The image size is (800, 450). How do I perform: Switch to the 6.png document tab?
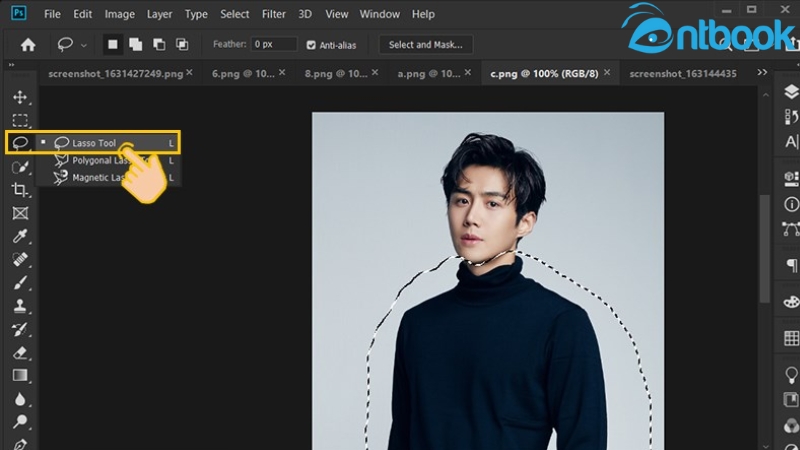243,73
